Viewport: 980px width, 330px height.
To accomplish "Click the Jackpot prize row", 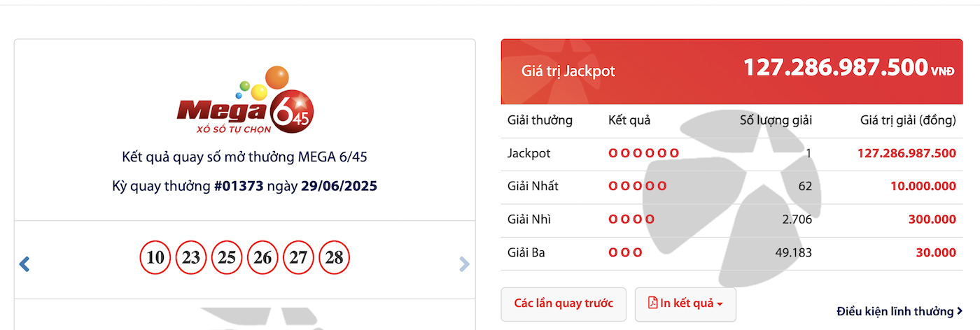I will tap(731, 153).
